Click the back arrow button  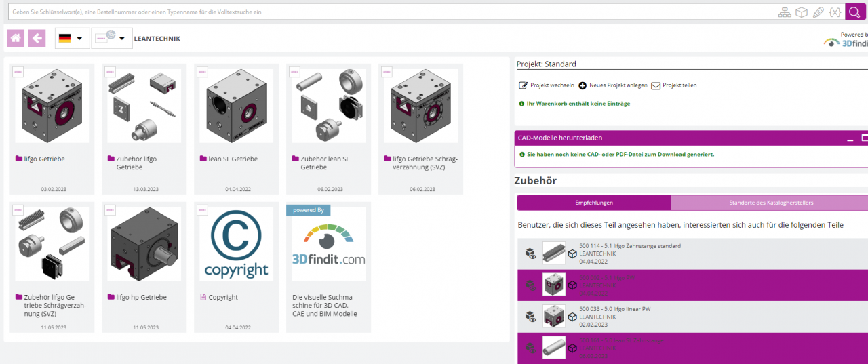point(37,39)
